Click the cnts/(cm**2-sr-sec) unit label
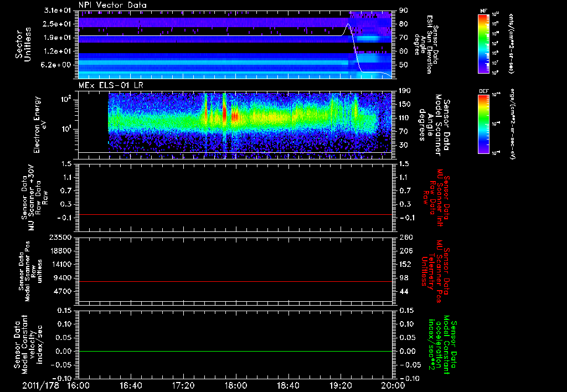 pyautogui.click(x=511, y=43)
